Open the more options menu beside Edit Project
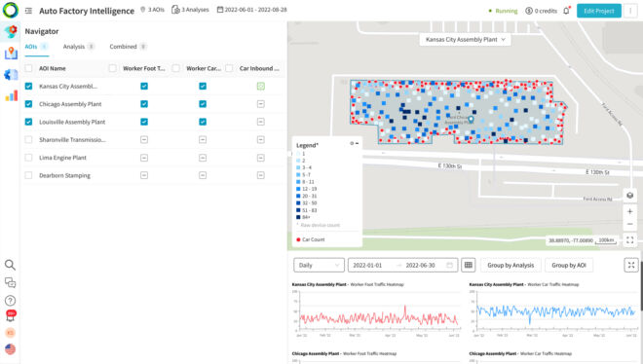The image size is (643, 364). coord(630,11)
